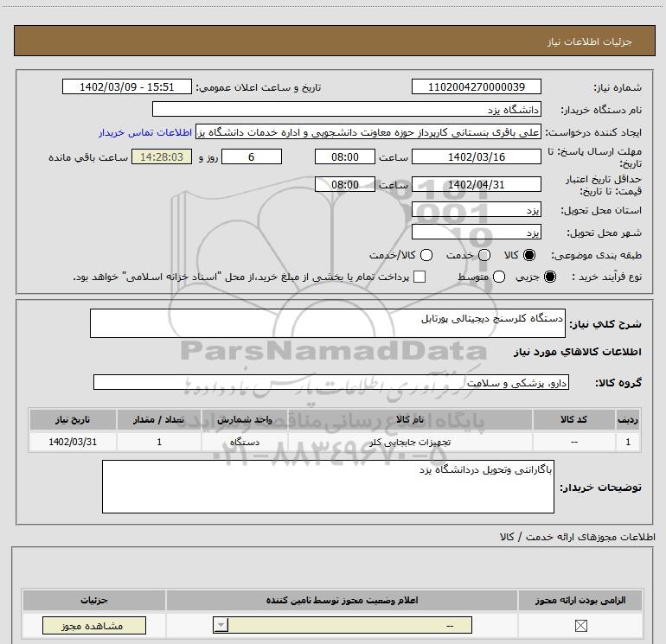Click the delivery province field
This screenshot has height=644, width=666.
click(476, 210)
